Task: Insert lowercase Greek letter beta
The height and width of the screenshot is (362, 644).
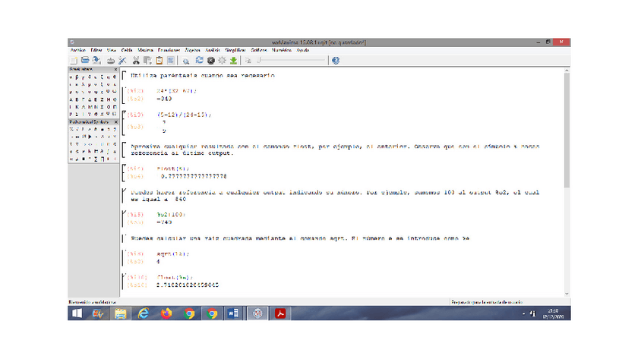Action: 77,77
